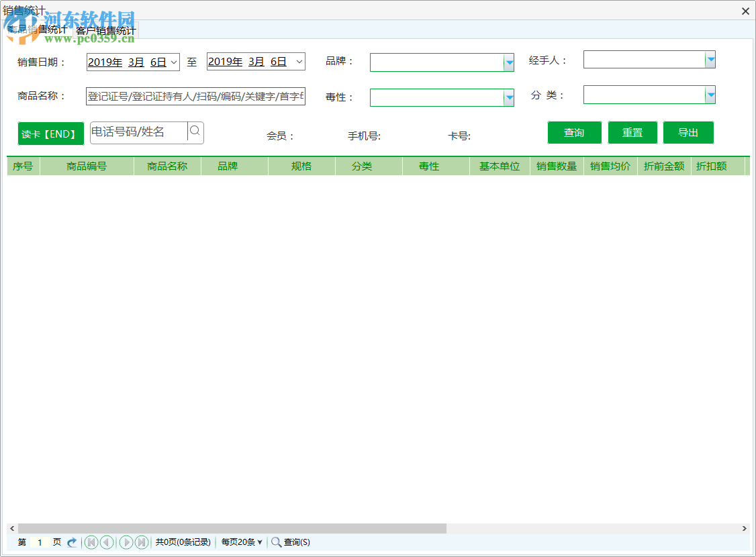
Task: Switch to 客户销售统计 tab
Action: coord(106,31)
